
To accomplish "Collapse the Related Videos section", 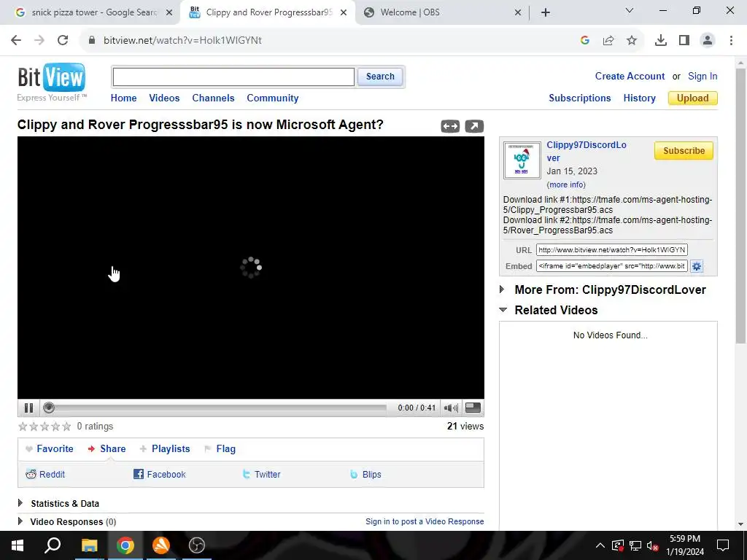I will 549,310.
